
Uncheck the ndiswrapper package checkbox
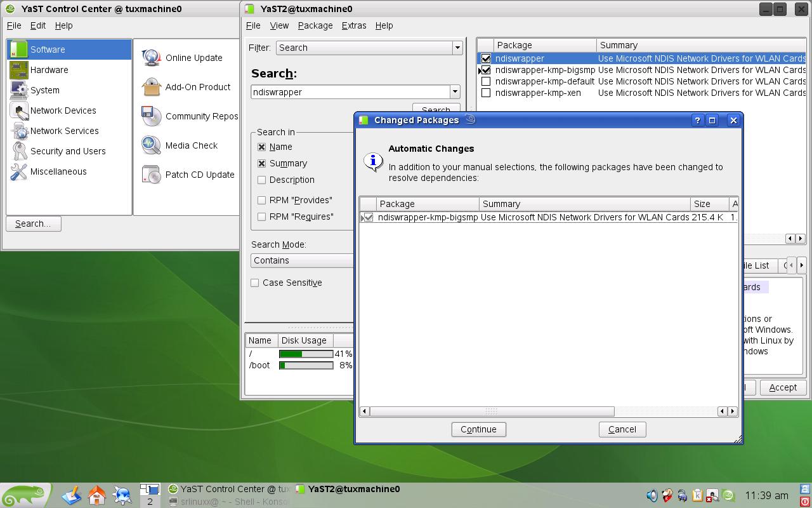[x=486, y=58]
